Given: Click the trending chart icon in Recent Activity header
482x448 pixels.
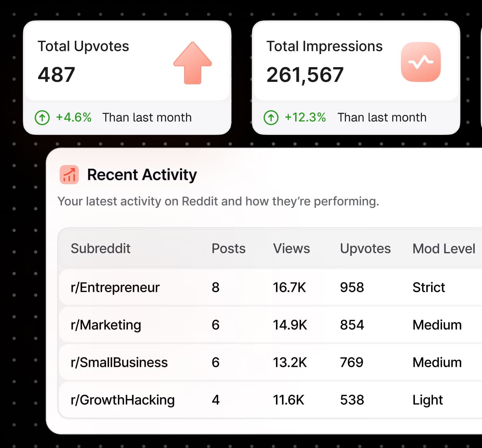Looking at the screenshot, I should point(69,175).
